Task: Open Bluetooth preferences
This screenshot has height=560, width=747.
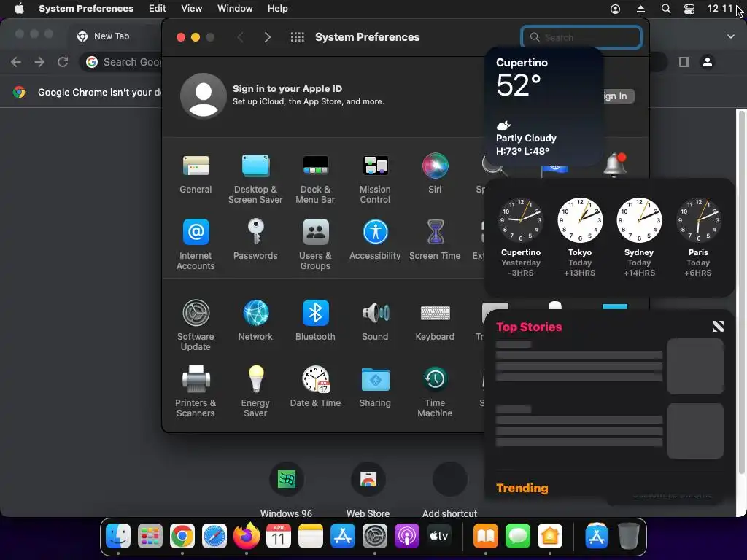Action: click(315, 321)
